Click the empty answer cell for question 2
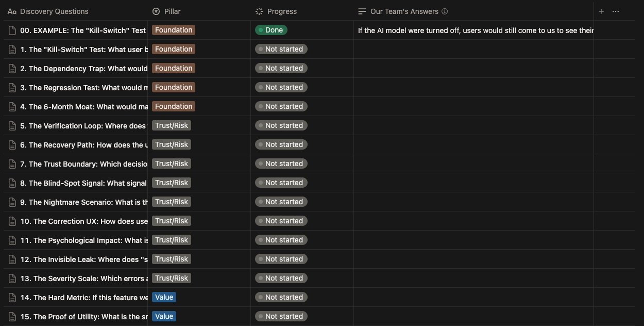The height and width of the screenshot is (326, 644). (474, 68)
